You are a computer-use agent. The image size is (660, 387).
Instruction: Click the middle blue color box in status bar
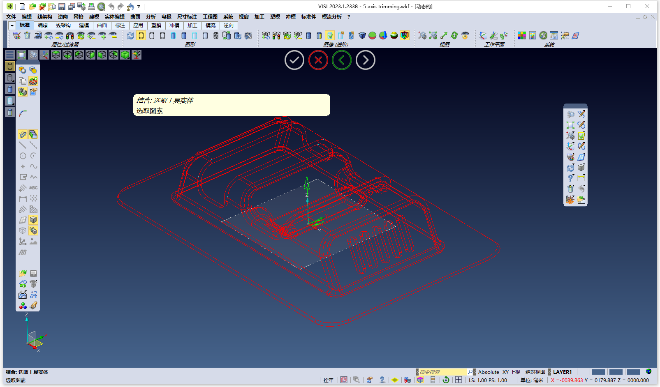click(616, 372)
